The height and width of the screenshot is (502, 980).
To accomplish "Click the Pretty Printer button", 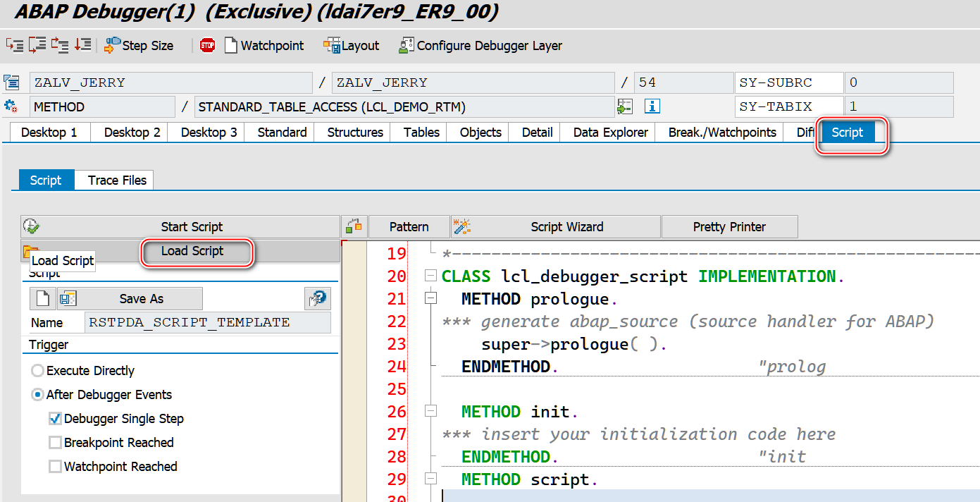I will [x=729, y=226].
